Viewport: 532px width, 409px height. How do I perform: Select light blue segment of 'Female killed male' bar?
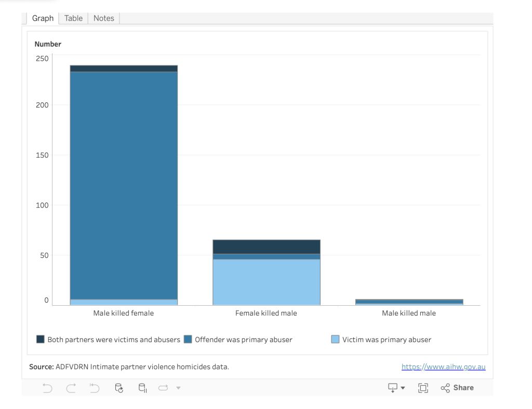click(266, 282)
